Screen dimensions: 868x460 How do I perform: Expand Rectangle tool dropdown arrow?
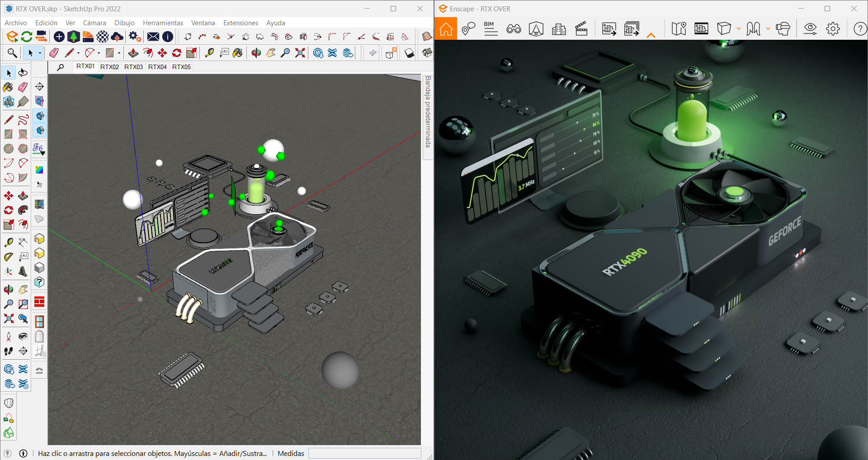click(119, 53)
